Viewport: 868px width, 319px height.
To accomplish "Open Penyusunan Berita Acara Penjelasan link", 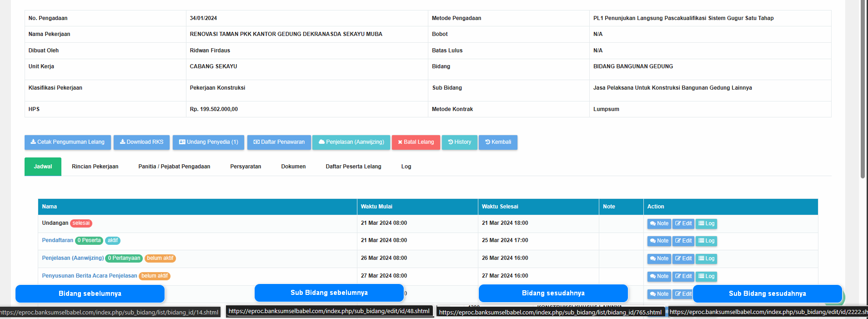I will coord(89,276).
